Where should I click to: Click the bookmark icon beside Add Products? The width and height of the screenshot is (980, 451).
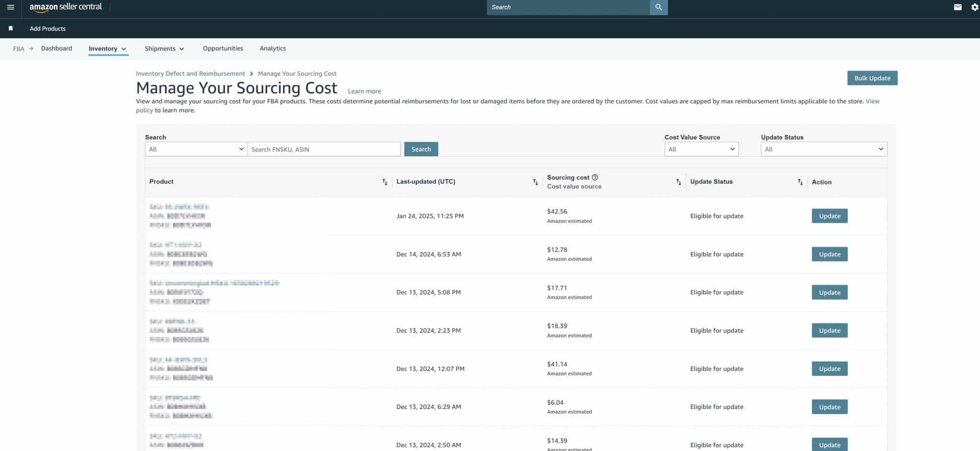pyautogui.click(x=11, y=29)
